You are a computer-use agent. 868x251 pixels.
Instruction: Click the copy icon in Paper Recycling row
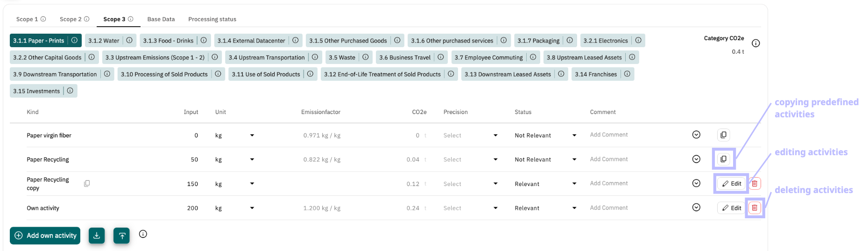pos(723,159)
